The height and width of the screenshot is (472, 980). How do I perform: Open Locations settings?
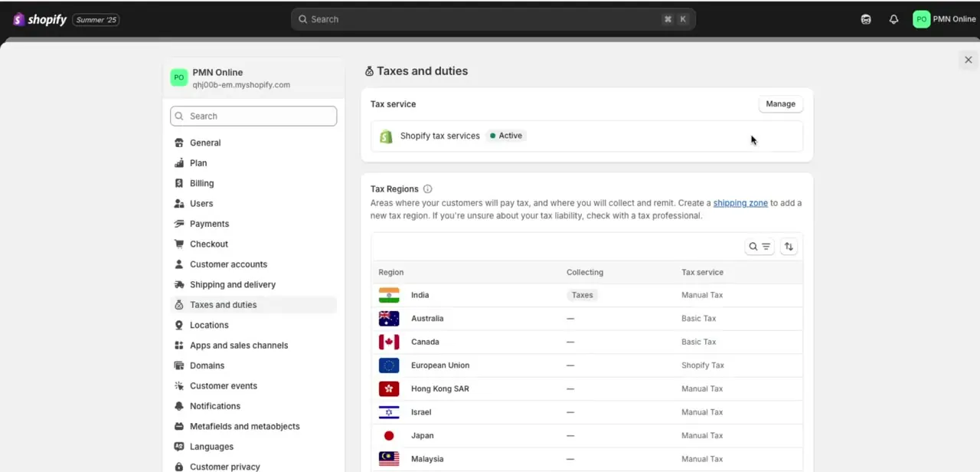[x=253, y=326]
